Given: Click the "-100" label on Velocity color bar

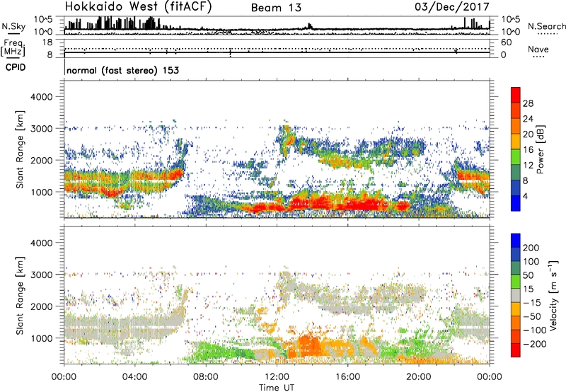Looking at the screenshot, I should (534, 330).
